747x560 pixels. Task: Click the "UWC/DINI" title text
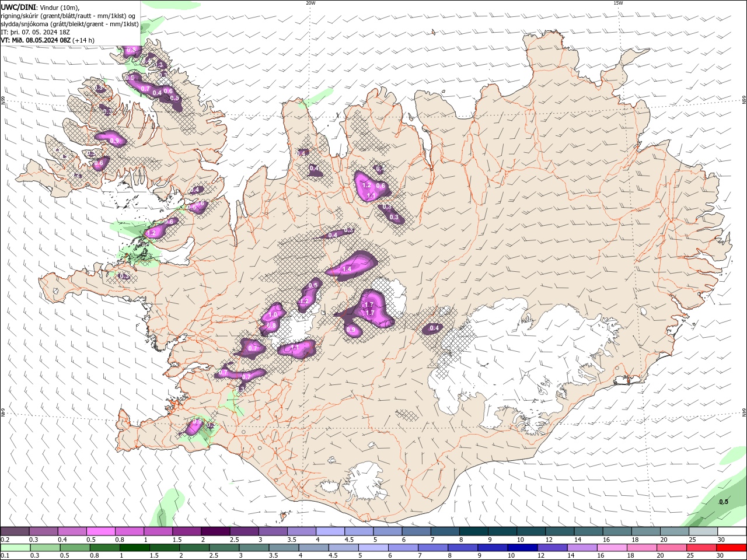18,7
